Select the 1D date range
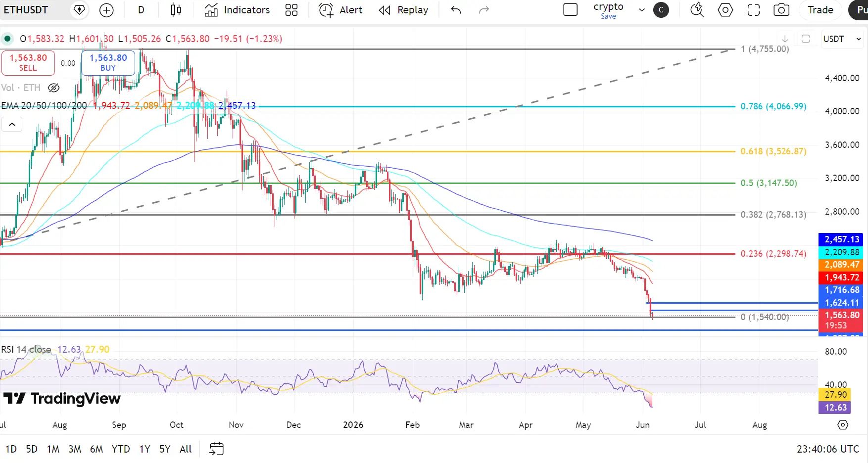Image resolution: width=868 pixels, height=463 pixels. pos(11,449)
